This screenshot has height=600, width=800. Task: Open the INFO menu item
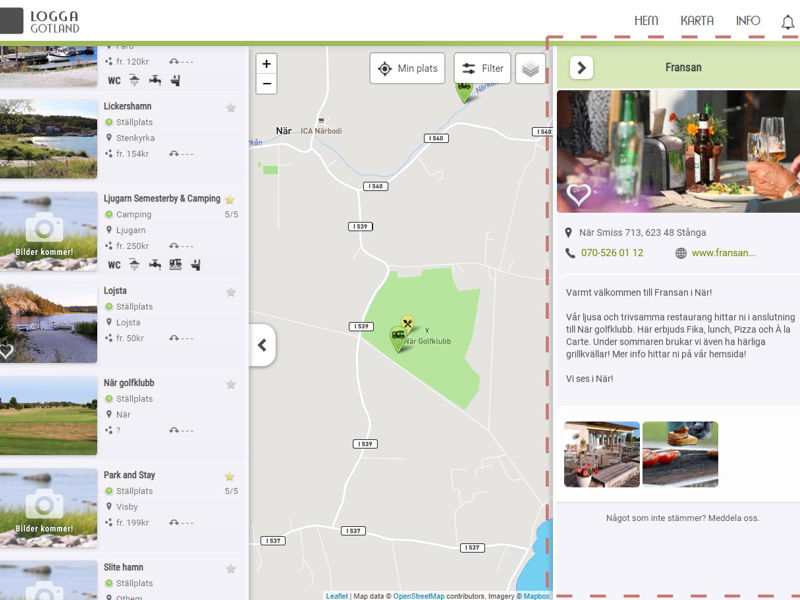tap(747, 20)
